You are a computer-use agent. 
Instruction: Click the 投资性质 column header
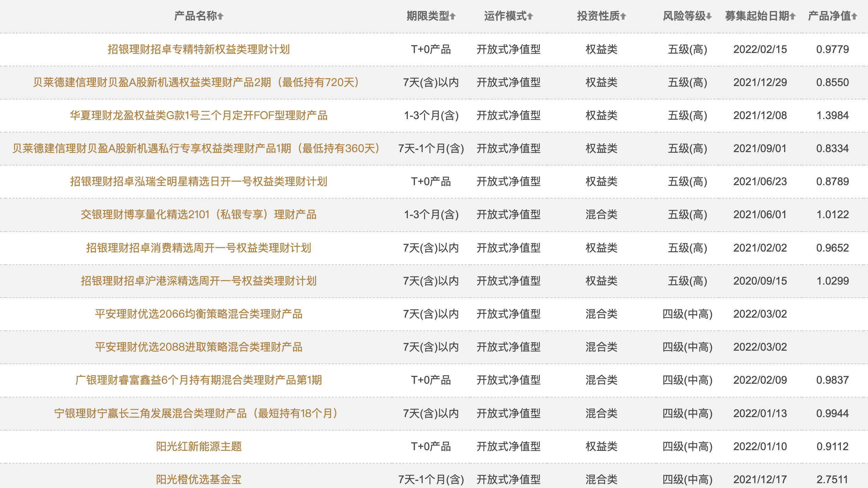tap(599, 16)
